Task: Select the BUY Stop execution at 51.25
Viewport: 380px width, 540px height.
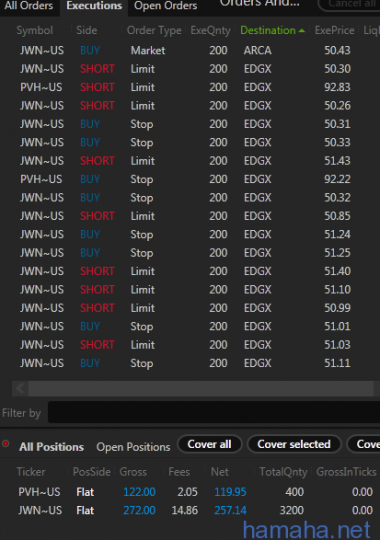Action: click(190, 253)
